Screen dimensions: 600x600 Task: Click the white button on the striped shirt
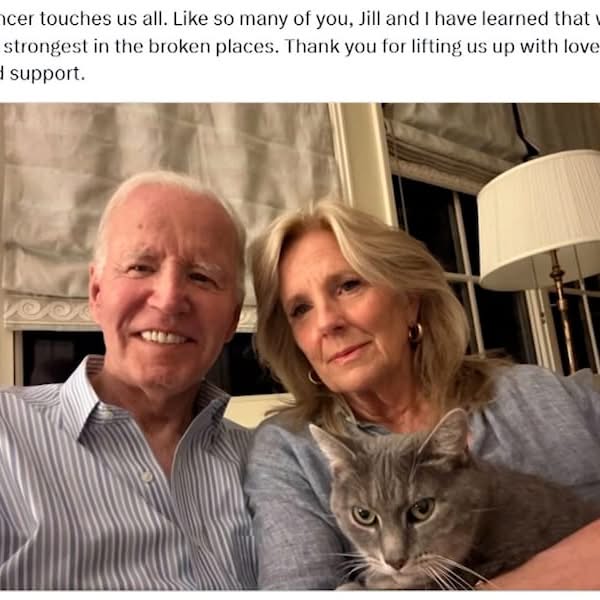[146, 476]
